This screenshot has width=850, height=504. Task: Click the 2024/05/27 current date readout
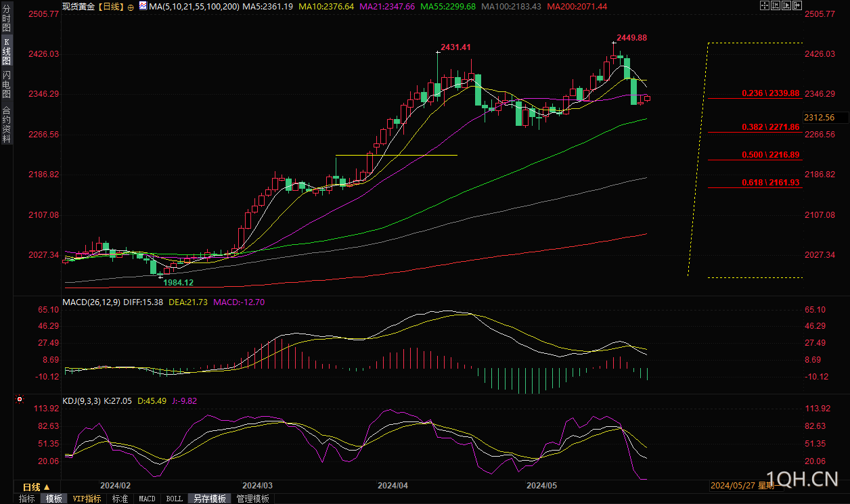click(x=742, y=486)
